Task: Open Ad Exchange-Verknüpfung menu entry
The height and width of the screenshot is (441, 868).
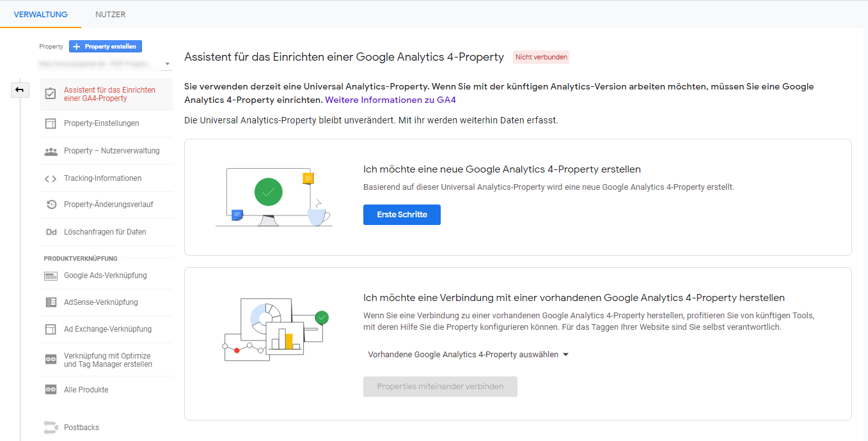Action: [x=107, y=329]
